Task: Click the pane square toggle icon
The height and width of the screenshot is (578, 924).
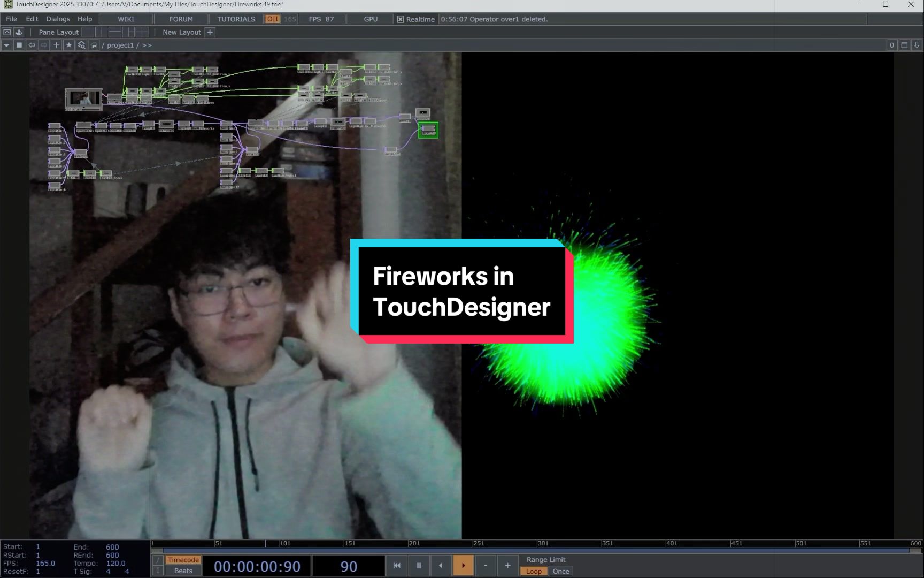Action: [19, 45]
